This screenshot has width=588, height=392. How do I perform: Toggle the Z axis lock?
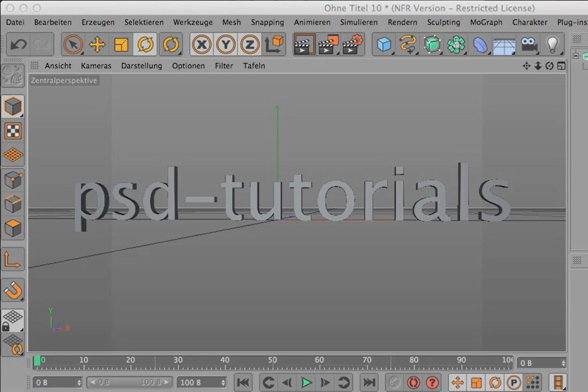(x=249, y=45)
